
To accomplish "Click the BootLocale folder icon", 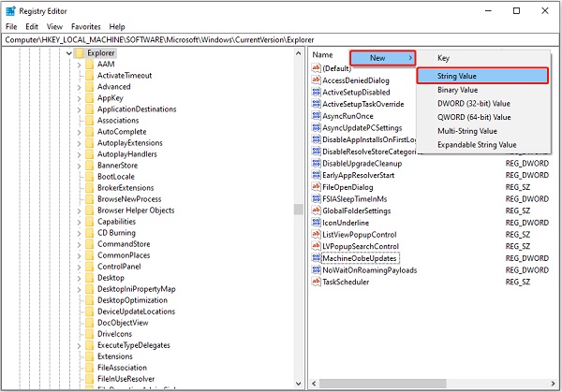I will pyautogui.click(x=90, y=177).
